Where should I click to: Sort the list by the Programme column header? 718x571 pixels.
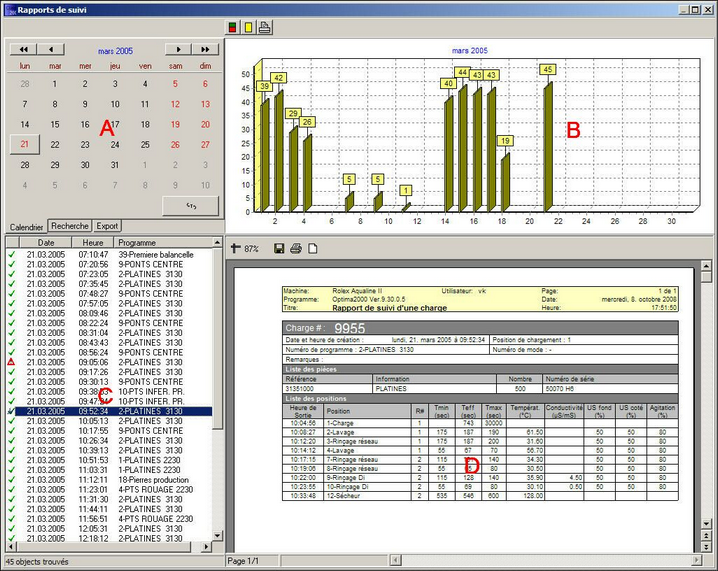point(163,243)
